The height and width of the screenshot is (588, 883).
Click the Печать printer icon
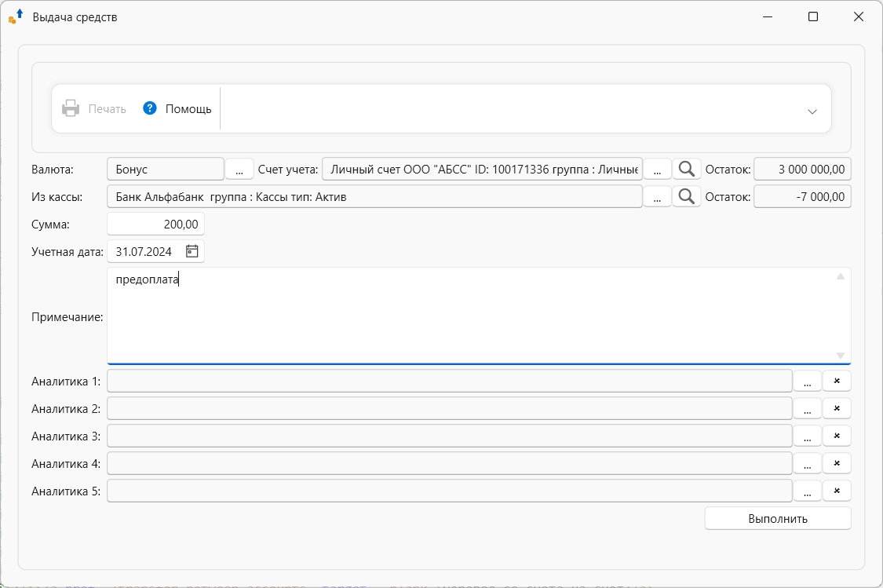coord(71,108)
